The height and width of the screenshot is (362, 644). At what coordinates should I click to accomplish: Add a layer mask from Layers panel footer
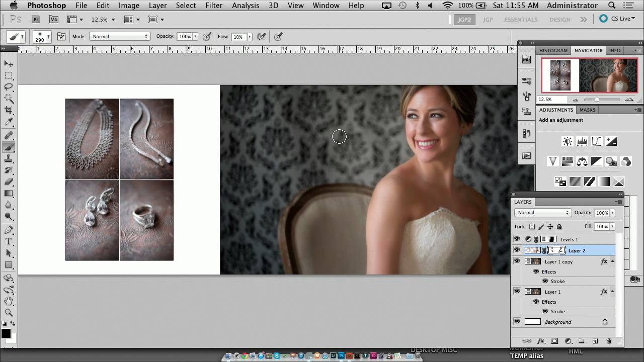pos(554,341)
